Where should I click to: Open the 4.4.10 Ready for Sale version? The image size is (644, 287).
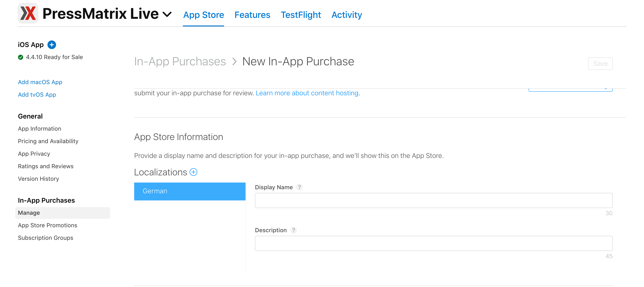pyautogui.click(x=54, y=57)
